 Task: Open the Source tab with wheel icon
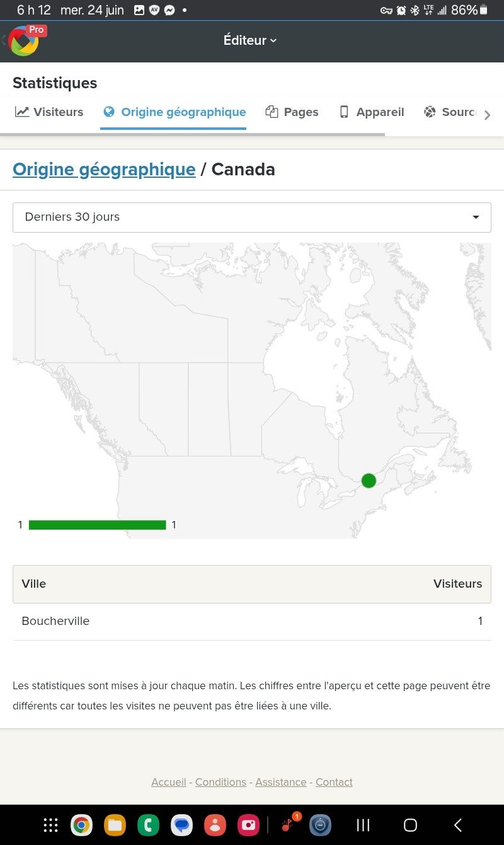450,112
